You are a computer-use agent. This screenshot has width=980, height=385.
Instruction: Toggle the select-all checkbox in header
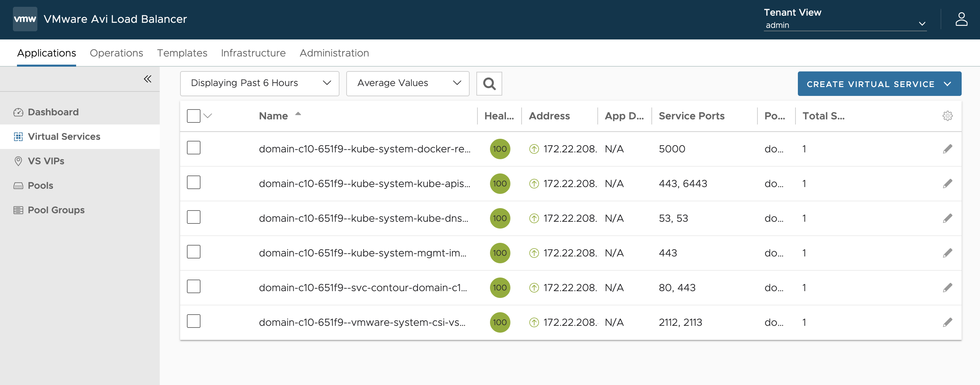point(193,116)
